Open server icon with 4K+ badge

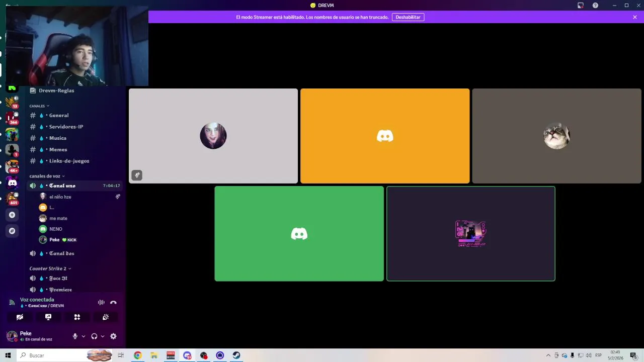click(x=12, y=166)
